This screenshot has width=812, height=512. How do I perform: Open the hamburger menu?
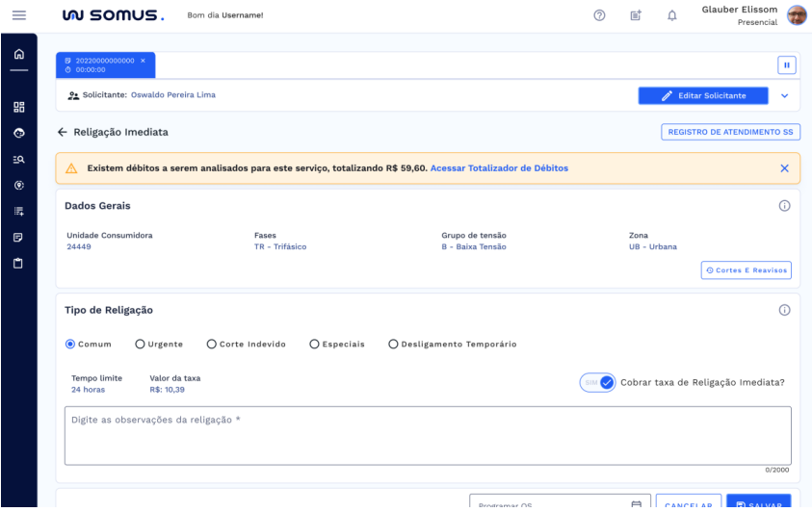(x=19, y=15)
